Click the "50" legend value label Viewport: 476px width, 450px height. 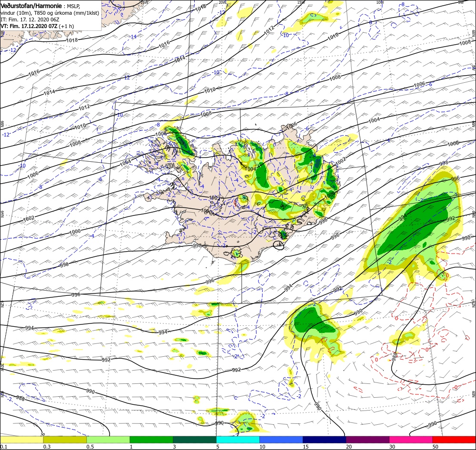436,447
